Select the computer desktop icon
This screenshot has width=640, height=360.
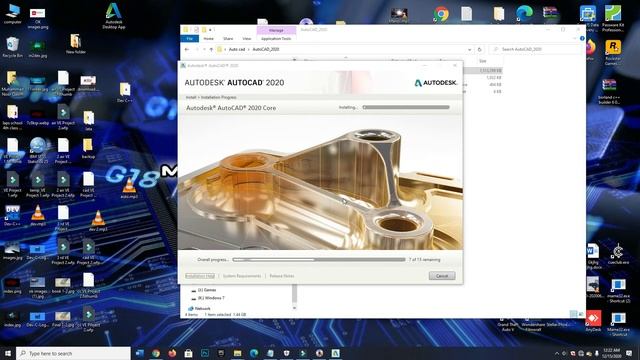pos(12,14)
